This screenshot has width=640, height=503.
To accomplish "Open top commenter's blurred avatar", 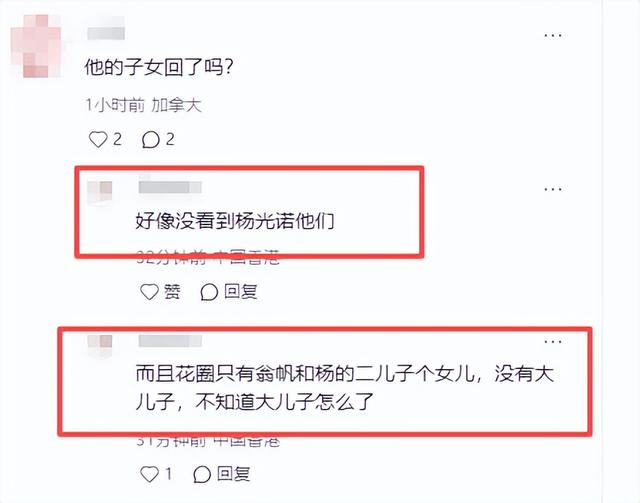I will tap(36, 46).
